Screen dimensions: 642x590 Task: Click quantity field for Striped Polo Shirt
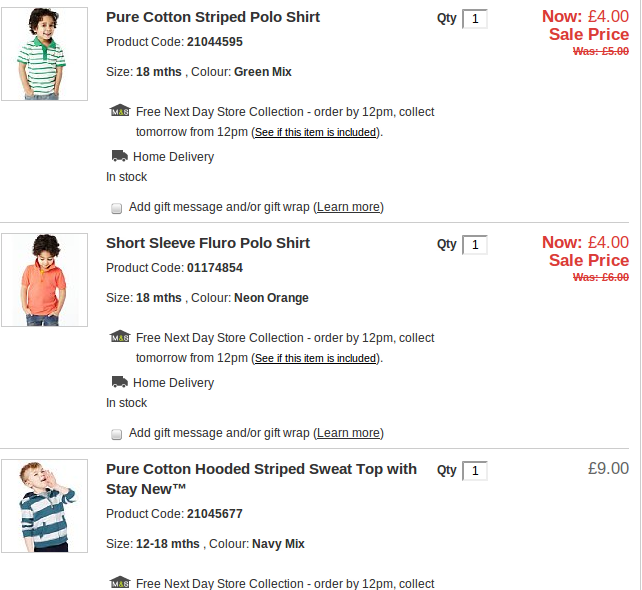tap(475, 19)
